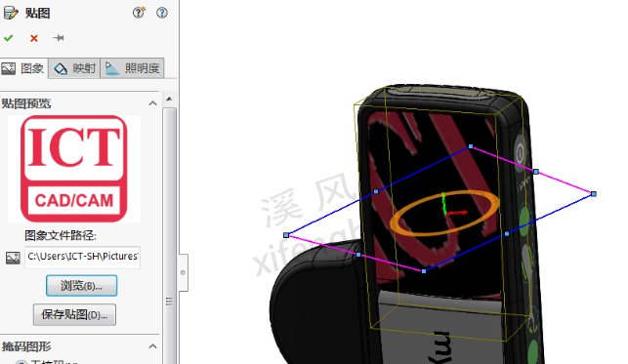
Task: Collapse the 掩码图形 section
Action: click(152, 346)
